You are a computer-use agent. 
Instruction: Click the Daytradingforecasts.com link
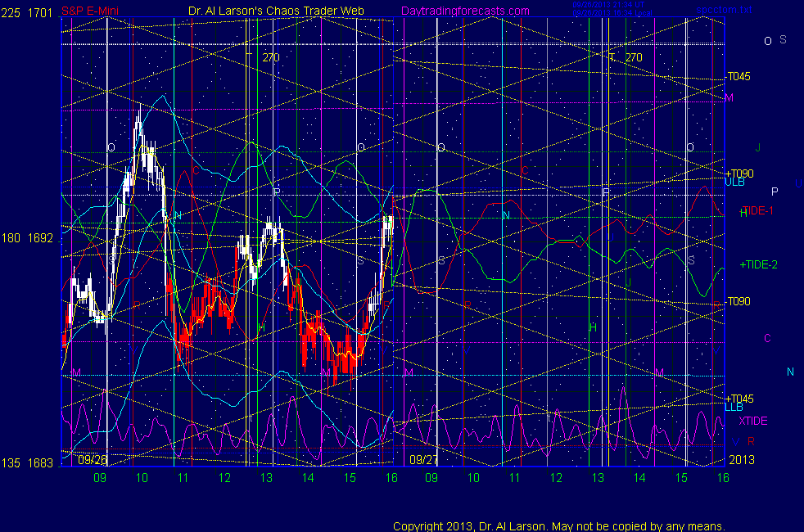coord(465,11)
